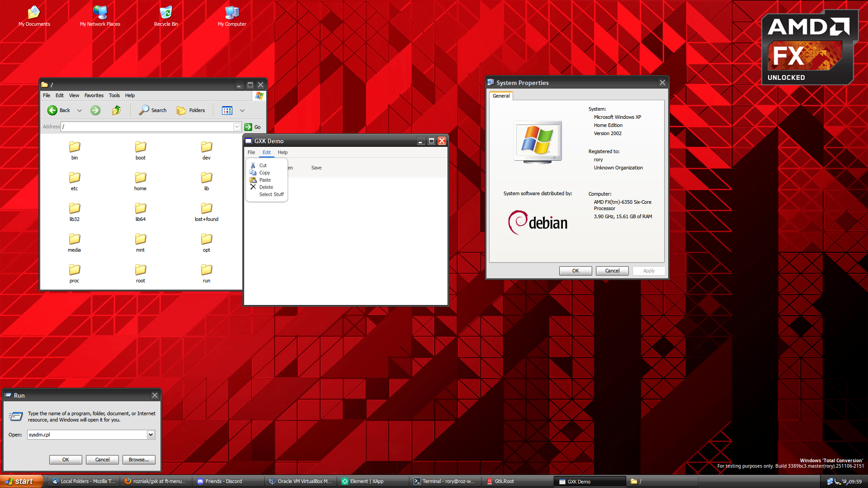The image size is (868, 488).
Task: Expand the Views dropdown arrow
Action: (242, 110)
